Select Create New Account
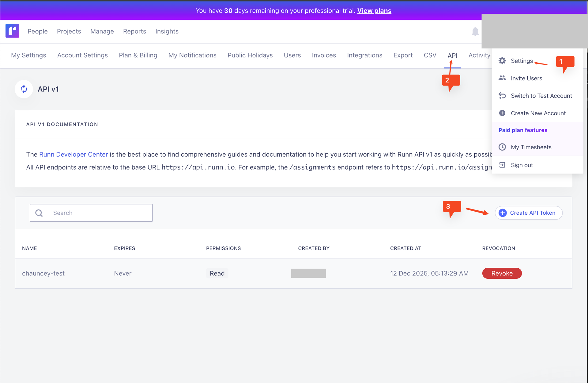This screenshot has height=383, width=588. point(538,113)
